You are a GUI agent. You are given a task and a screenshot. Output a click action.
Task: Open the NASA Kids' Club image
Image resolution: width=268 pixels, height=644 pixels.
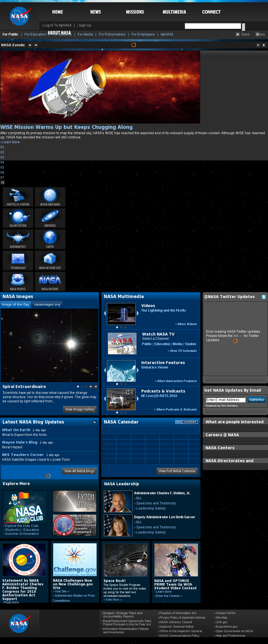pos(25,507)
